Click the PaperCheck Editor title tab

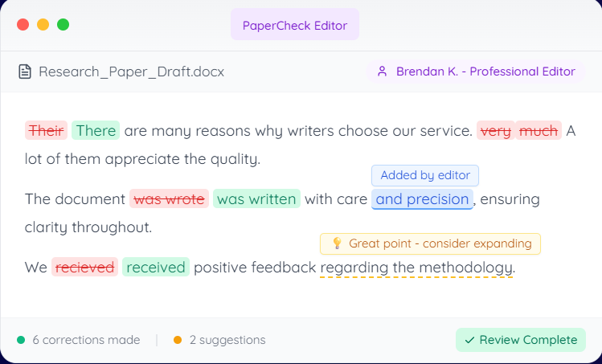point(295,25)
